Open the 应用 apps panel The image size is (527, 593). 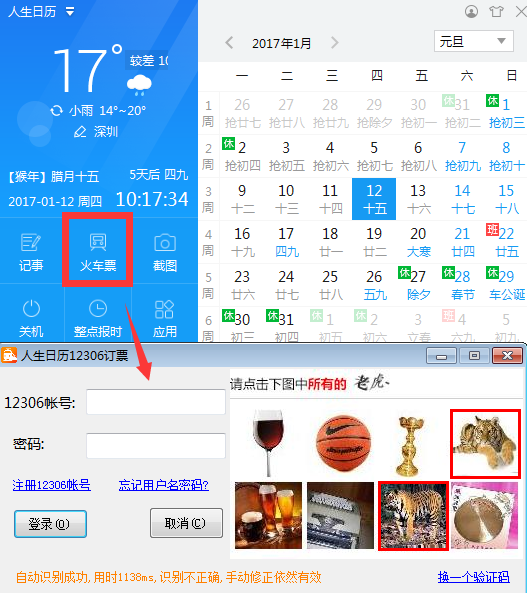tap(165, 318)
